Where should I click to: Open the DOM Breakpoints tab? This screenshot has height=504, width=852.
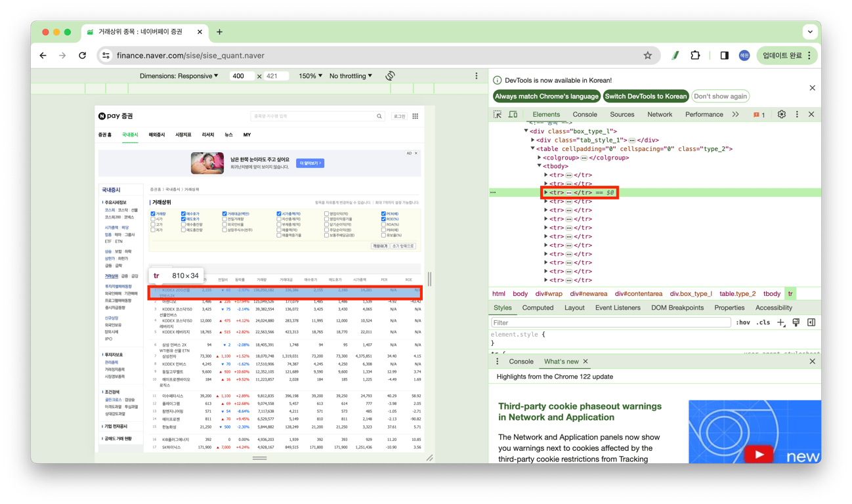click(677, 308)
